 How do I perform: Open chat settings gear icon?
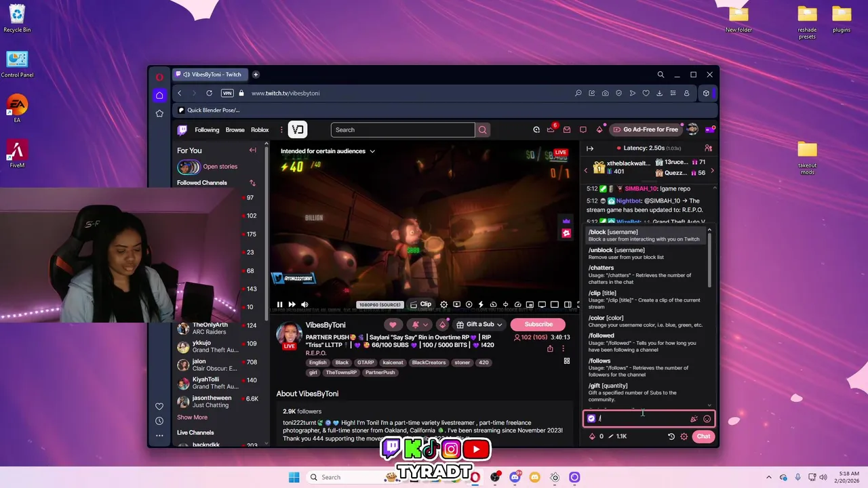tap(684, 436)
